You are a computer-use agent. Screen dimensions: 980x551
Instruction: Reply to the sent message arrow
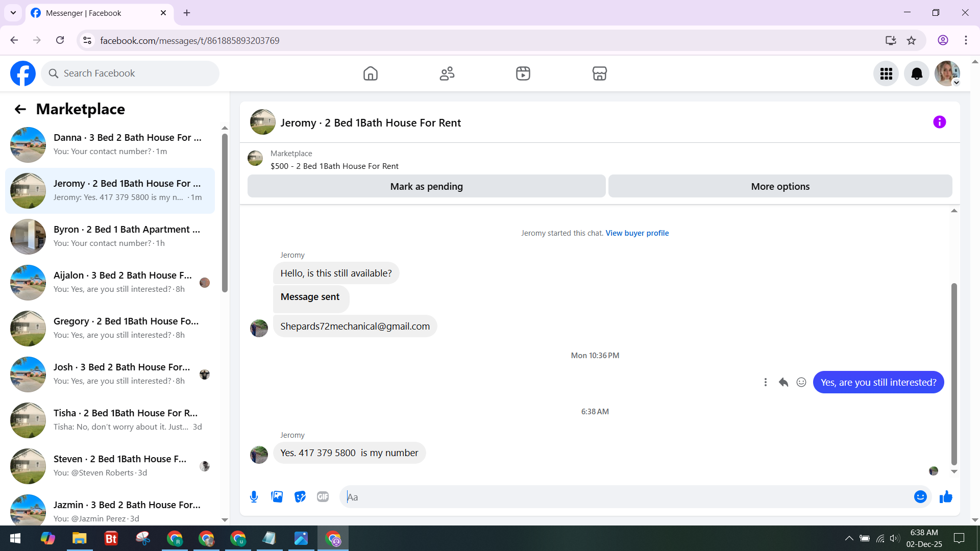[783, 383]
